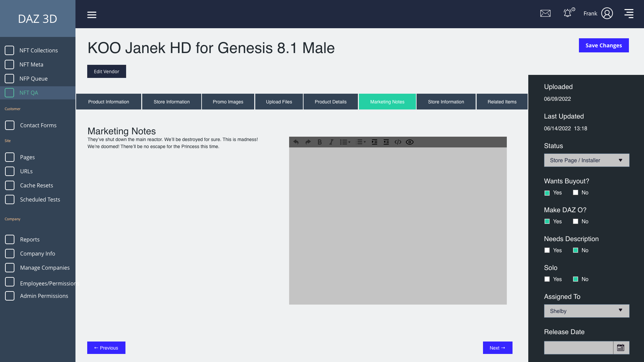Increase indent in the notes editor
644x362 pixels.
[x=375, y=142]
